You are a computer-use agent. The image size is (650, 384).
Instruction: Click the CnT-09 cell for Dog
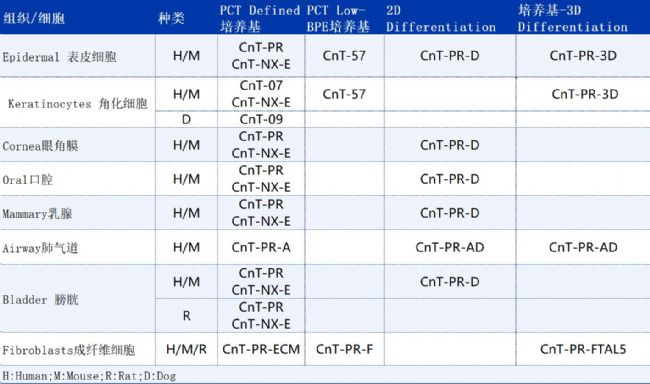pos(261,119)
